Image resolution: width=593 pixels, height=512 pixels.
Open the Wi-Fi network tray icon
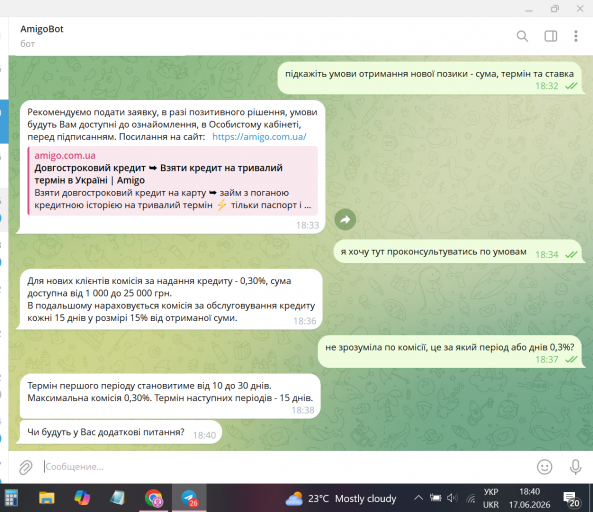click(x=470, y=498)
